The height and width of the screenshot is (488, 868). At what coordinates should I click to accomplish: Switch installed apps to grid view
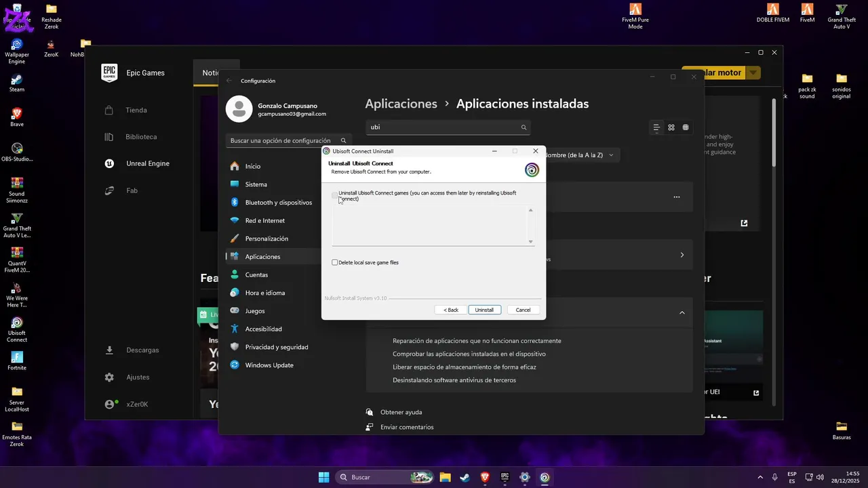point(671,127)
